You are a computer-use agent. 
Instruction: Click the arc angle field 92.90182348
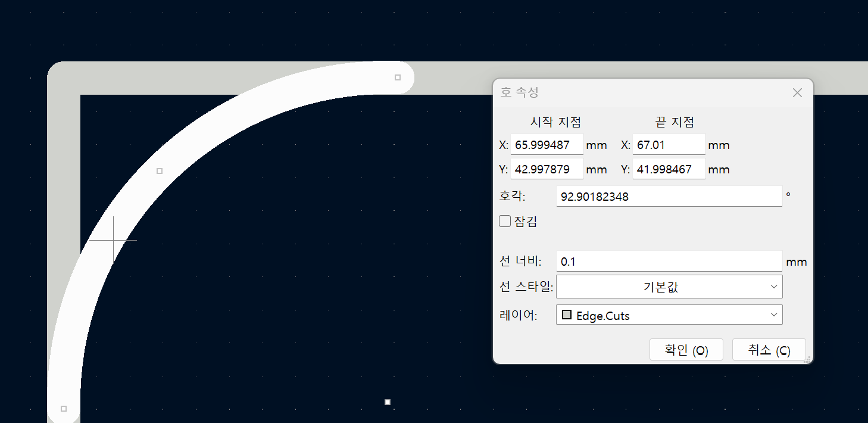(669, 196)
